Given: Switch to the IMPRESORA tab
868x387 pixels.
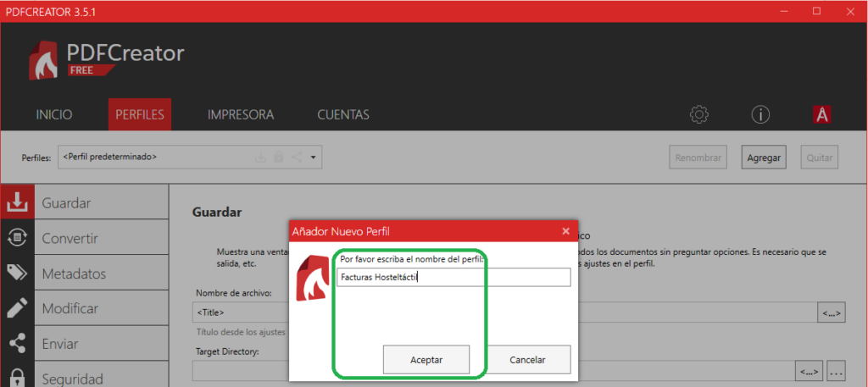Looking at the screenshot, I should [x=241, y=114].
